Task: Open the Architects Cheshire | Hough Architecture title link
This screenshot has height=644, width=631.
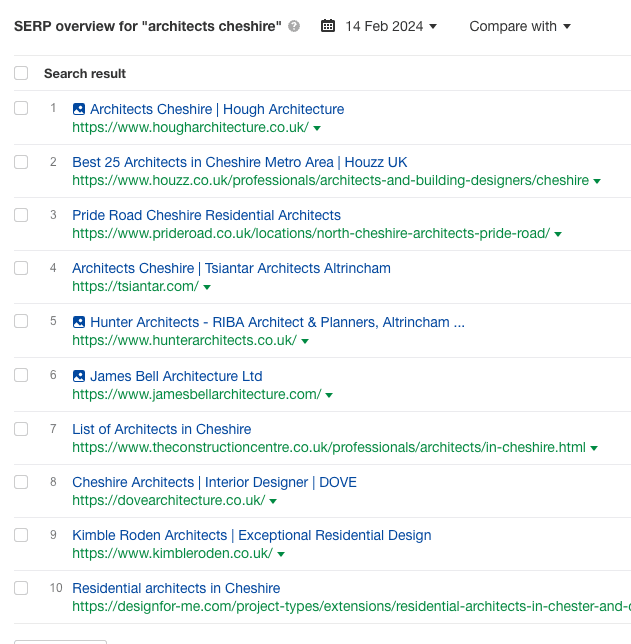Action: click(217, 109)
